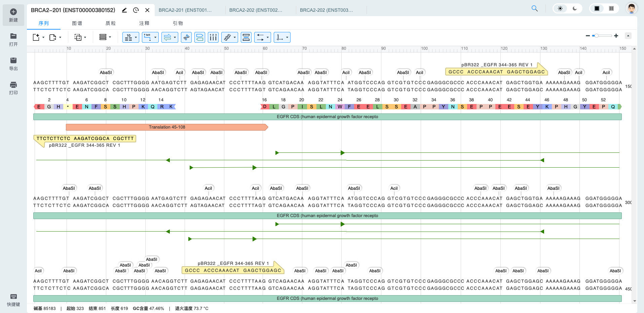644x313 pixels.
Task: Adjust the zoom slider handle
Action: (x=596, y=36)
